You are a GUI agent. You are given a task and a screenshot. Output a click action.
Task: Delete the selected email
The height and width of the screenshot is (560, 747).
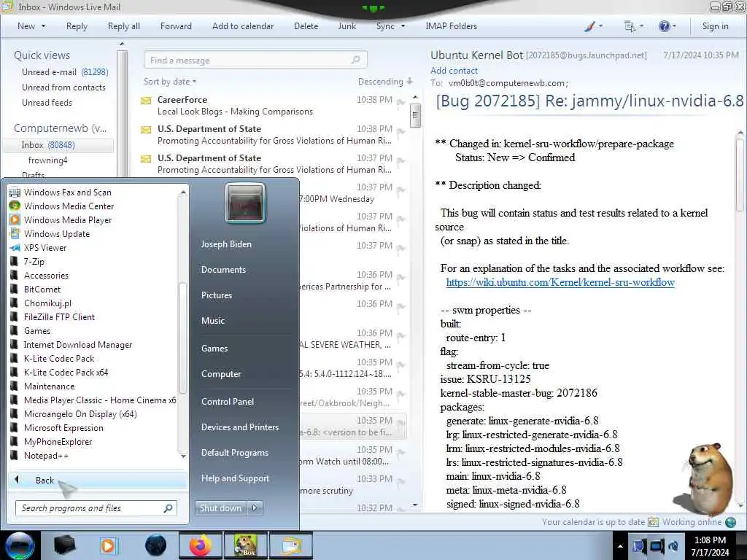pos(306,26)
